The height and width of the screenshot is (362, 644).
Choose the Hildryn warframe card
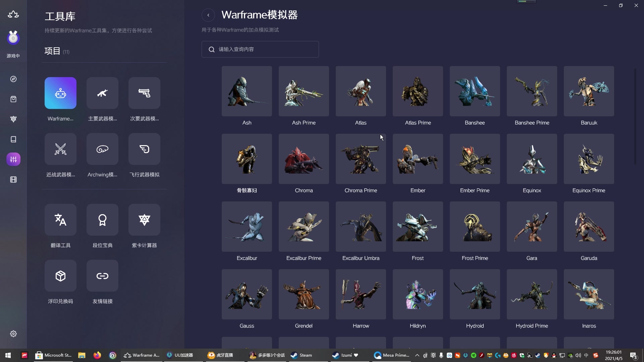[x=418, y=294]
